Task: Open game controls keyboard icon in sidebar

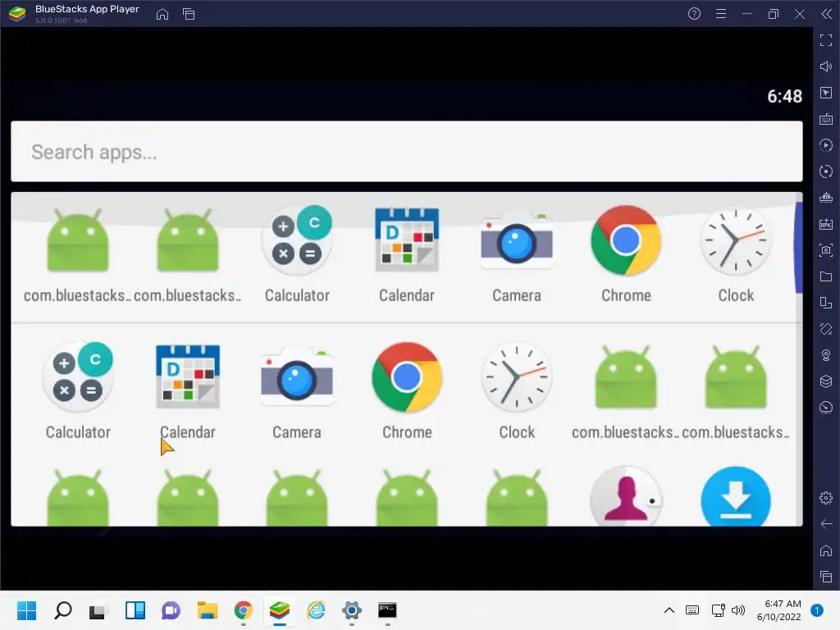Action: click(x=826, y=119)
